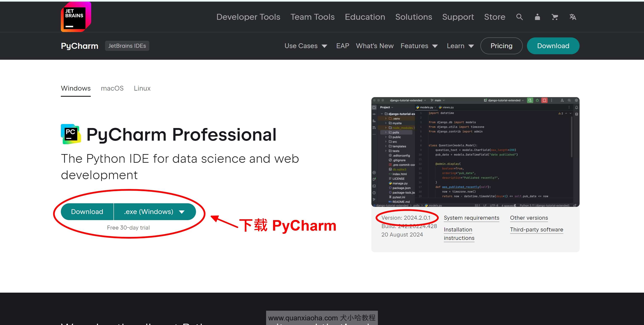Screen dimensions: 644x325
Task: Open the .exe (Windows) installer dropdown
Action: (x=155, y=212)
